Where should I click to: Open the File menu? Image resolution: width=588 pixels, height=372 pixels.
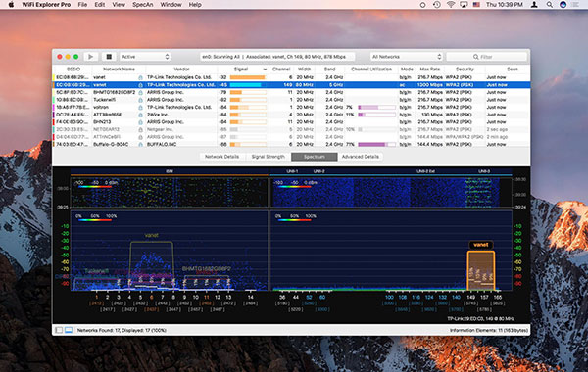(x=82, y=5)
